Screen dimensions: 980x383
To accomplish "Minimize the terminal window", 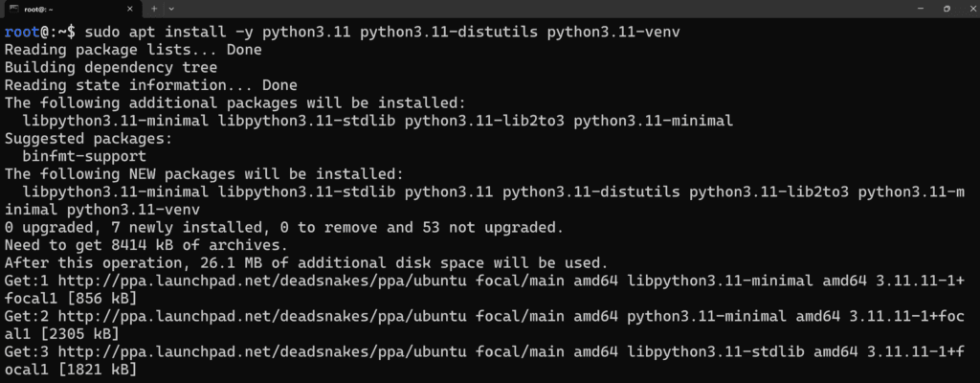I will click(920, 8).
